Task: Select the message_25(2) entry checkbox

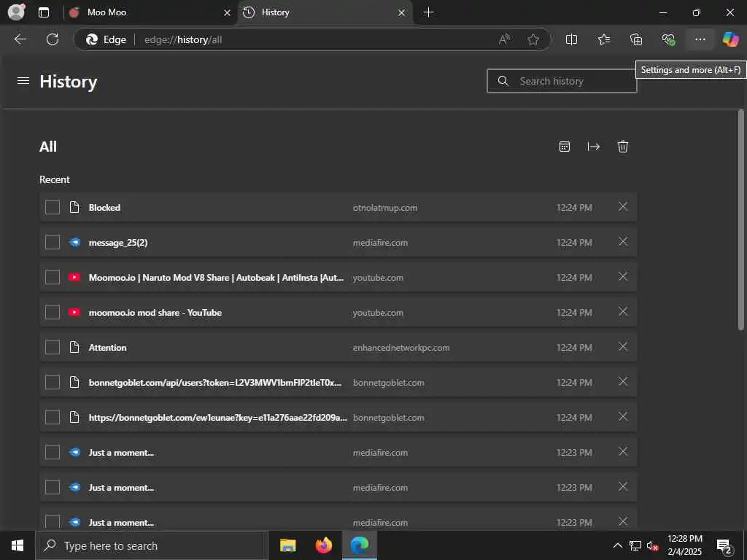Action: [53, 242]
